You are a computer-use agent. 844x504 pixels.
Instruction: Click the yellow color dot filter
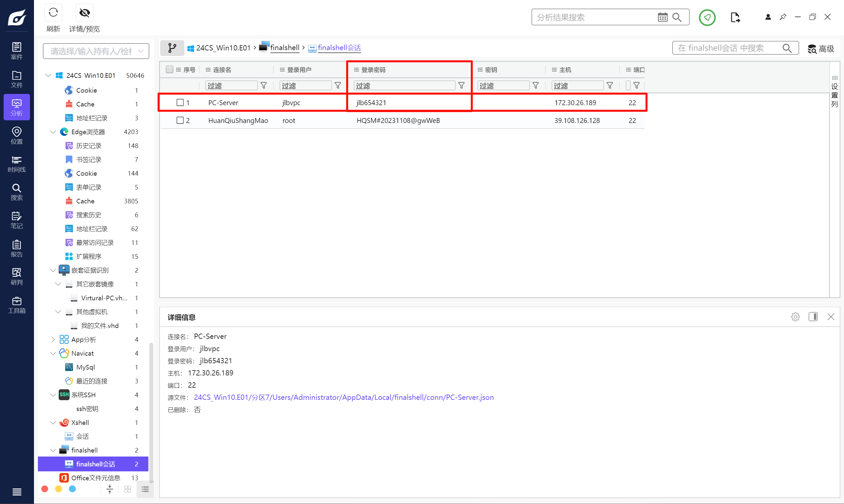[58, 489]
